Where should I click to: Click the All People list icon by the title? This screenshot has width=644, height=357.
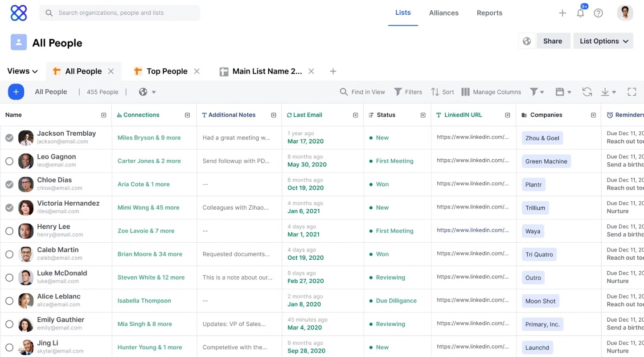point(19,42)
